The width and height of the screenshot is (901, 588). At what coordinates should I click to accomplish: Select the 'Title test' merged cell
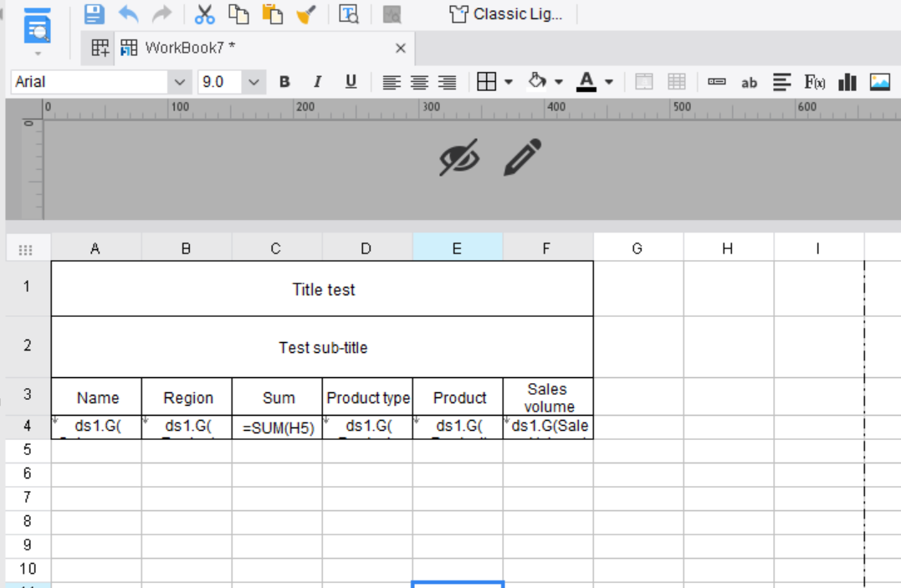(322, 289)
